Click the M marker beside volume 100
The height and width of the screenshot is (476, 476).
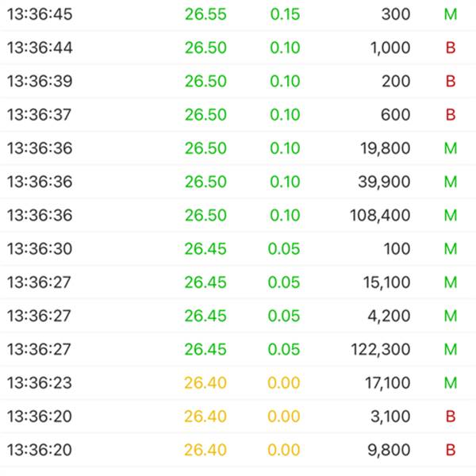[451, 249]
